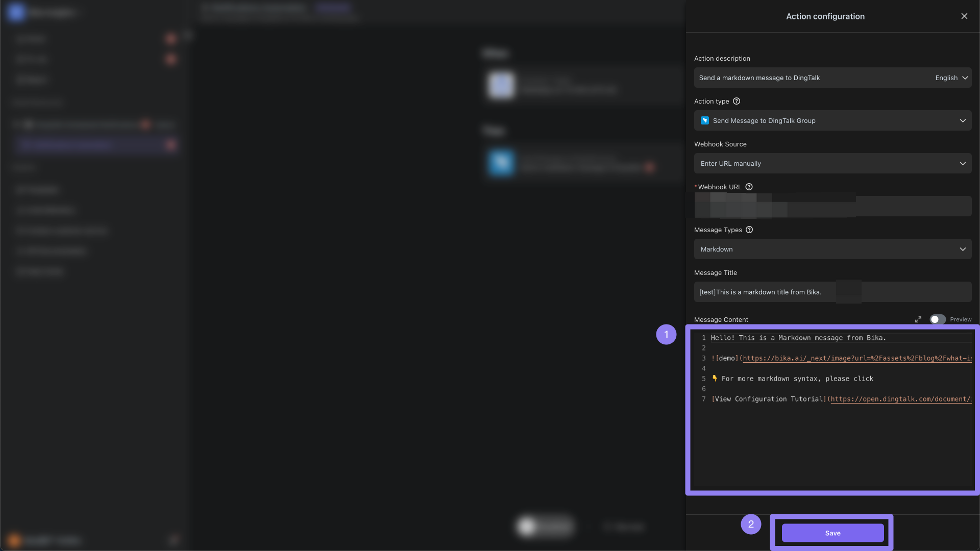The height and width of the screenshot is (551, 980).
Task: Click the Message Title input field
Action: click(832, 292)
